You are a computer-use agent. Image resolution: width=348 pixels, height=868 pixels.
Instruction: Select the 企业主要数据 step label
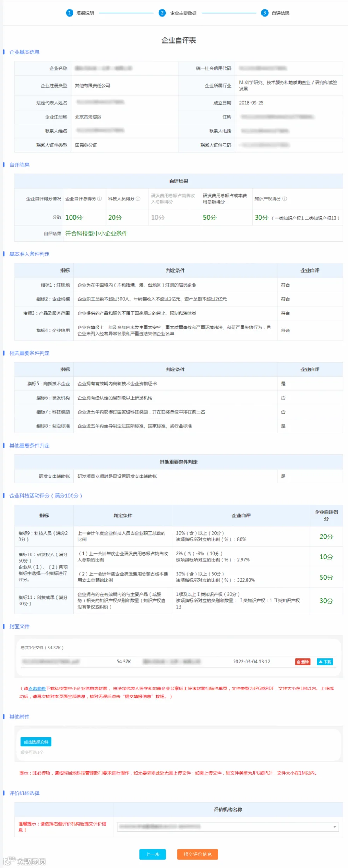click(183, 13)
